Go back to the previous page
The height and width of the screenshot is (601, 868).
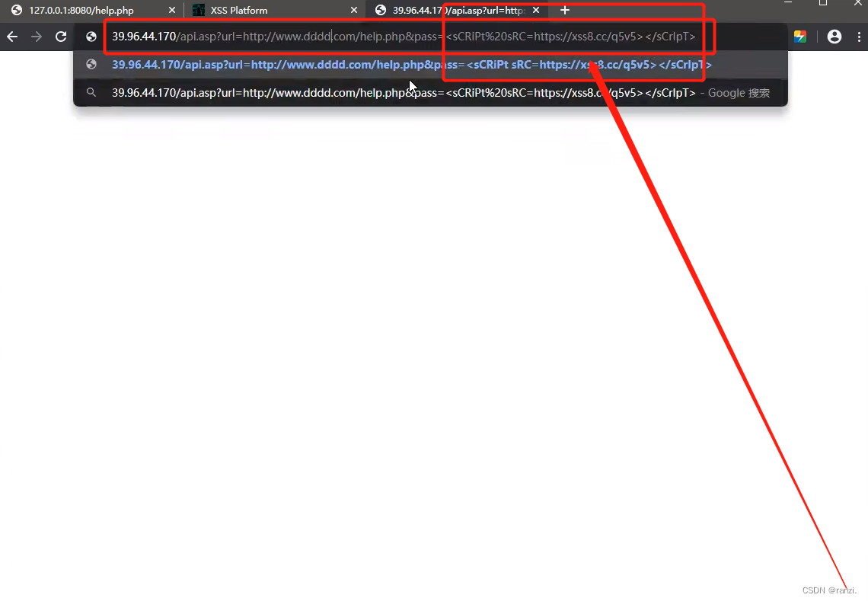coord(12,37)
